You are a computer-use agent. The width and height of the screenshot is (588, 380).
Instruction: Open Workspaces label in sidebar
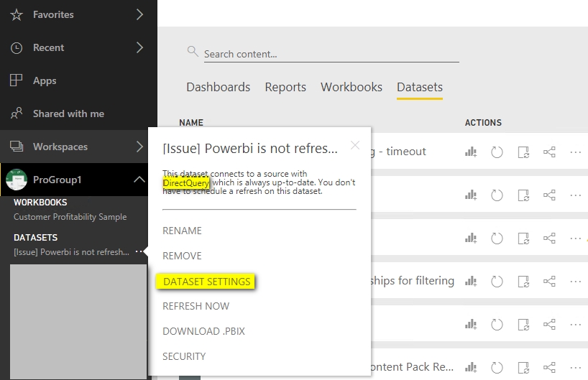[60, 147]
